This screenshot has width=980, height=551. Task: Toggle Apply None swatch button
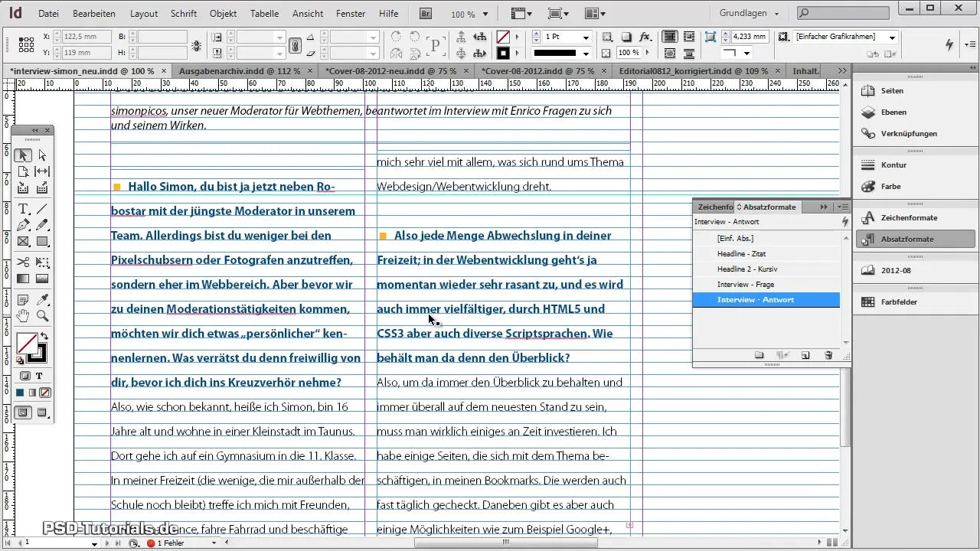[x=44, y=393]
